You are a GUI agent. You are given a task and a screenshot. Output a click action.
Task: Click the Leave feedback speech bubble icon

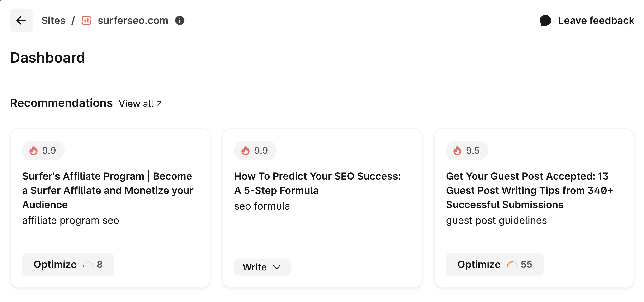545,20
